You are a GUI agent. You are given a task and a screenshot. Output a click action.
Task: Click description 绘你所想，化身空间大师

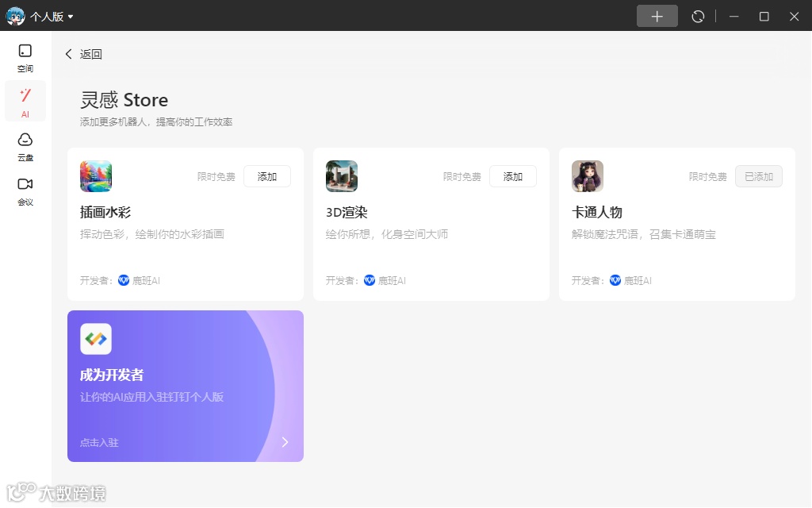387,234
